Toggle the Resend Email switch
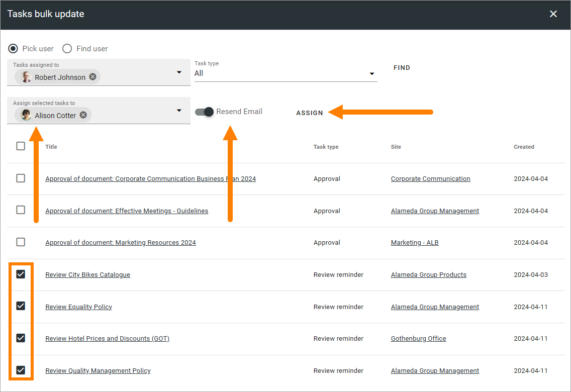Image resolution: width=571 pixels, height=392 pixels. point(204,112)
